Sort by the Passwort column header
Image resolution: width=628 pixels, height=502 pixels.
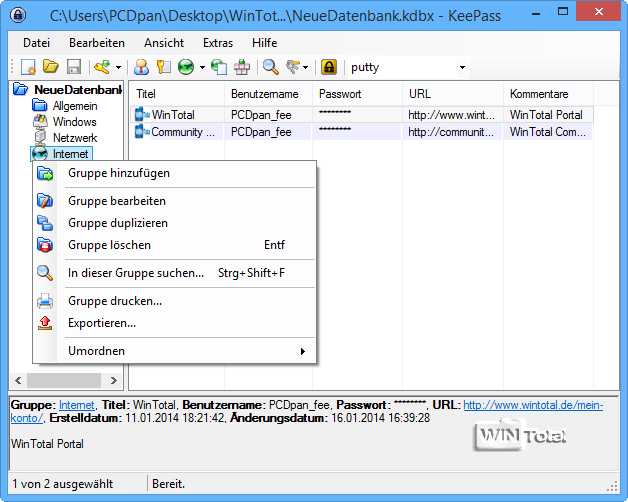[x=357, y=94]
